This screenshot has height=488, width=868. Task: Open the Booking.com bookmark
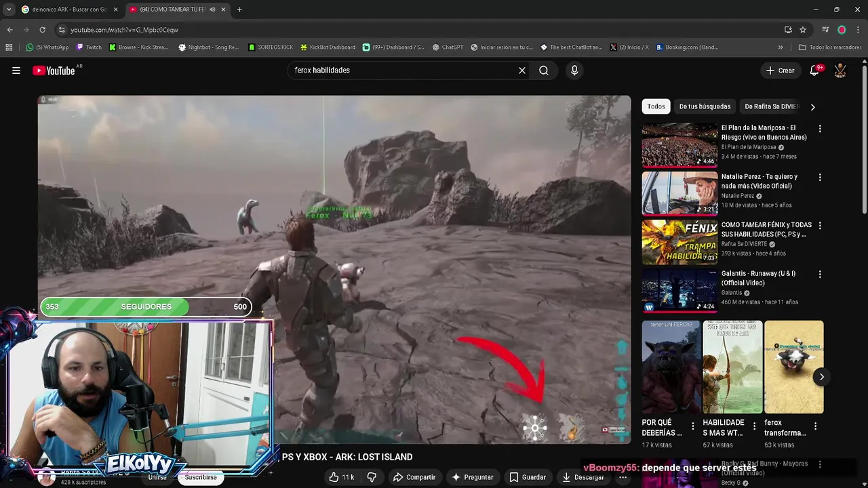tap(687, 47)
